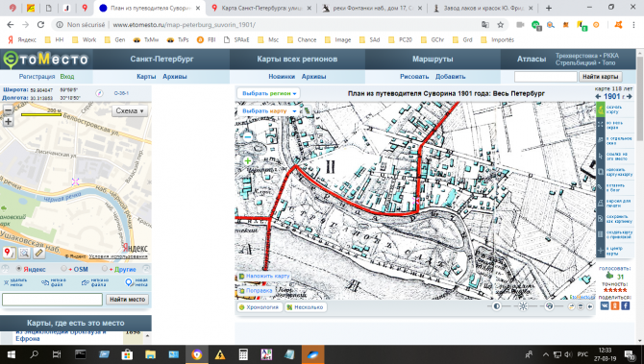
Task: Open the Хронология button
Action: (260, 307)
